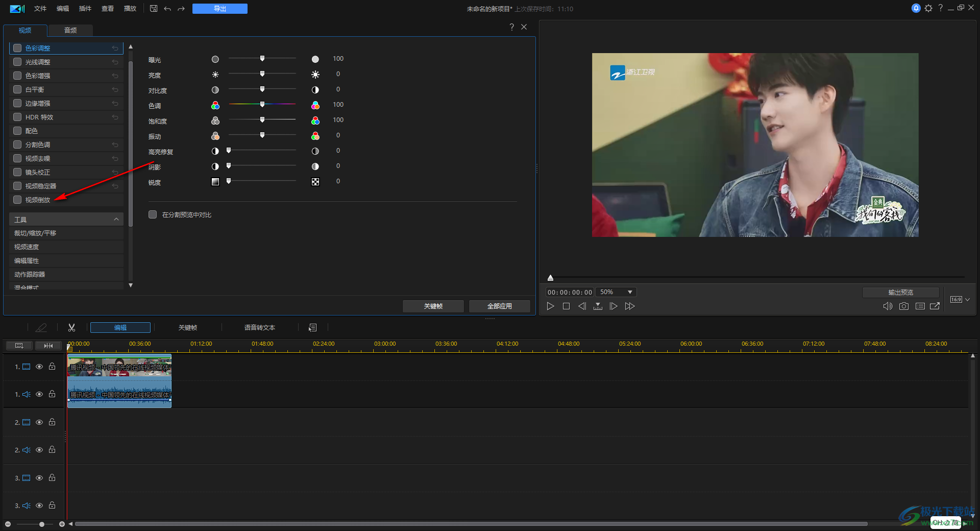Open 视频速度 tool

[x=66, y=247]
